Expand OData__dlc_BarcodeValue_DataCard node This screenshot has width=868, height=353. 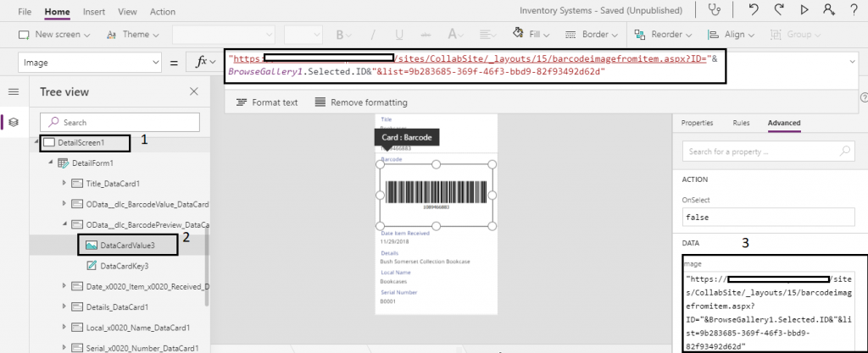point(66,204)
